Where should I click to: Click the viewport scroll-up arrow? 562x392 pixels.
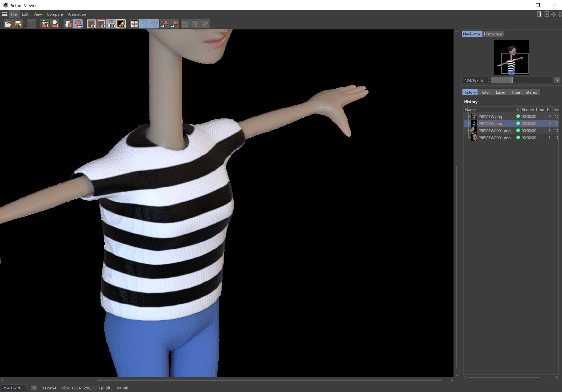pyautogui.click(x=457, y=32)
